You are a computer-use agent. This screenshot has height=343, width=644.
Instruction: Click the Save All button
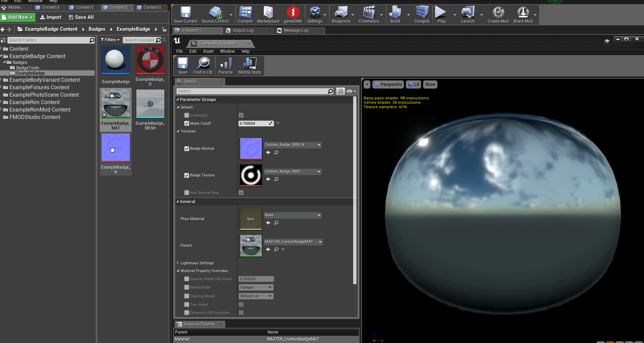[81, 17]
